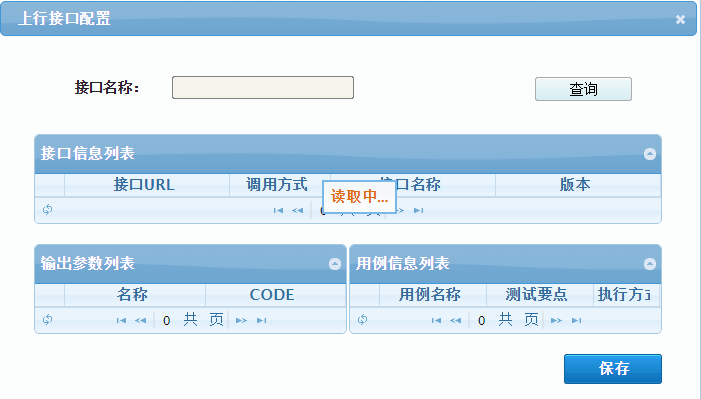Refresh the 用例信息列表 grid
Viewport: 701px width, 399px height.
click(362, 319)
